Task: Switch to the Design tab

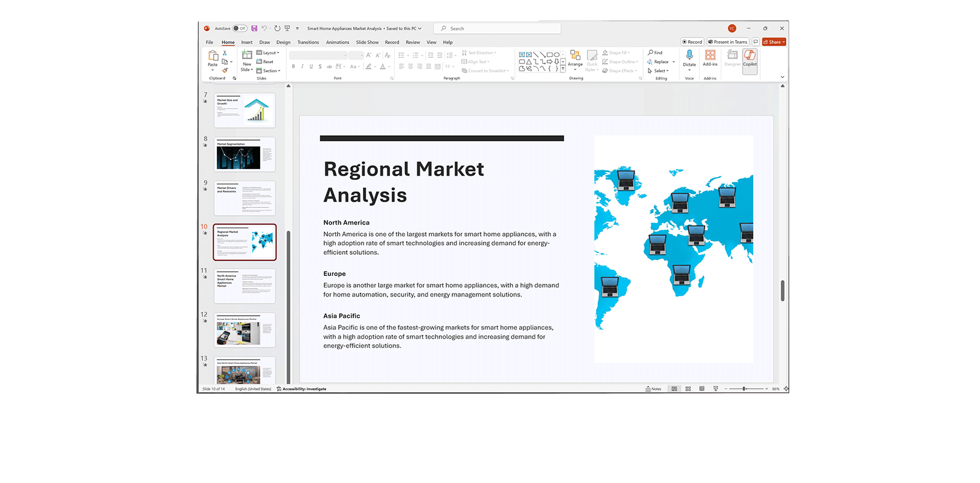Action: (283, 42)
